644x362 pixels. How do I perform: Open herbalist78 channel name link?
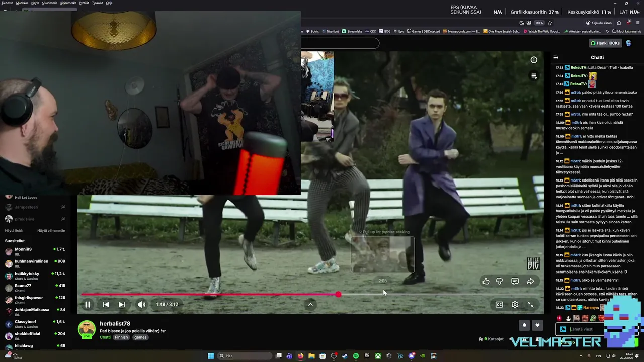(115, 324)
